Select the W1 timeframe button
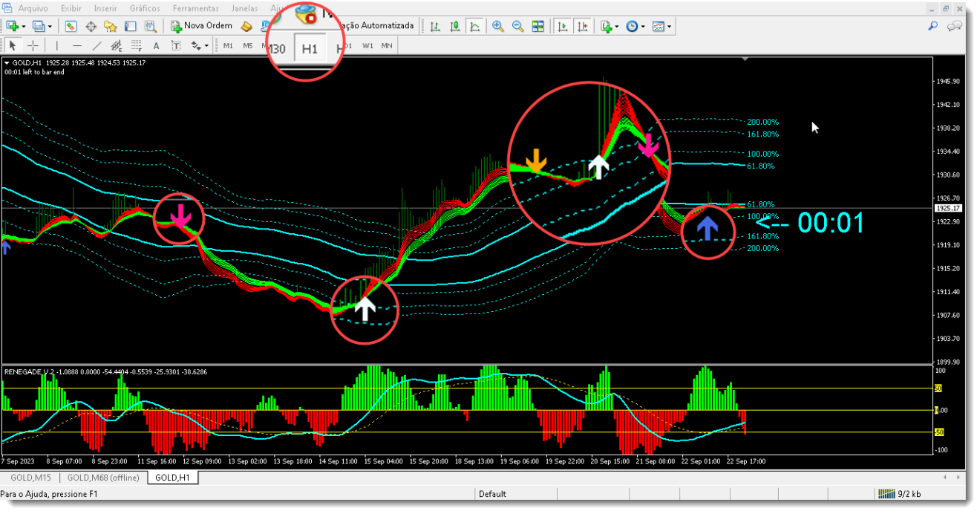The height and width of the screenshot is (514, 980). coord(368,45)
